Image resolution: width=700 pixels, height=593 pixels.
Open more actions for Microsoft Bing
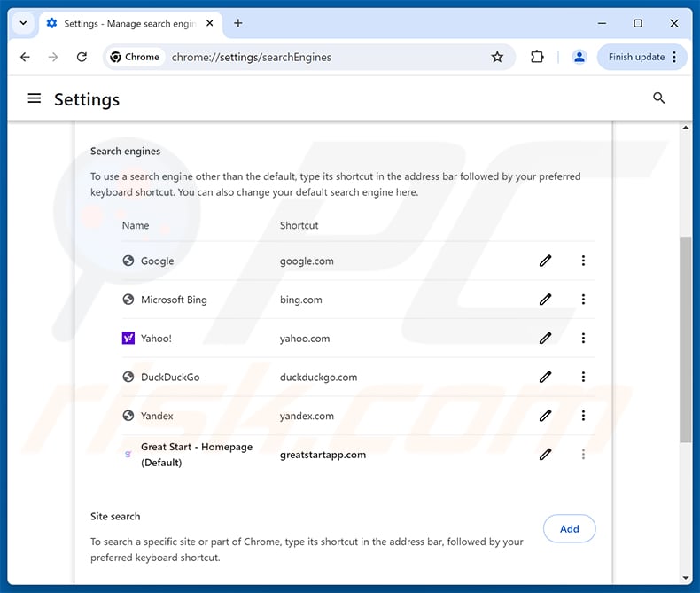tap(583, 300)
